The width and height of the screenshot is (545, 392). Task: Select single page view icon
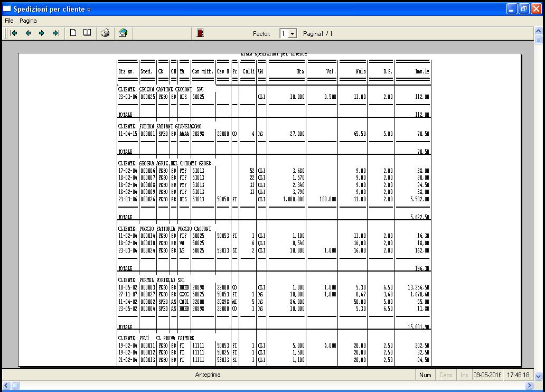(73, 33)
